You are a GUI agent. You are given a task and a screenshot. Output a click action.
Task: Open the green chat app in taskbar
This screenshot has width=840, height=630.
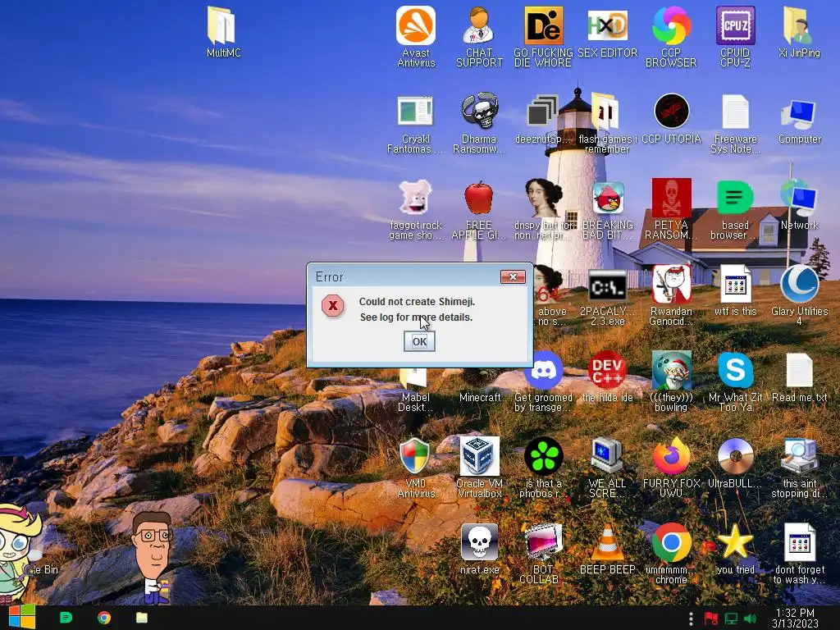pos(66,617)
